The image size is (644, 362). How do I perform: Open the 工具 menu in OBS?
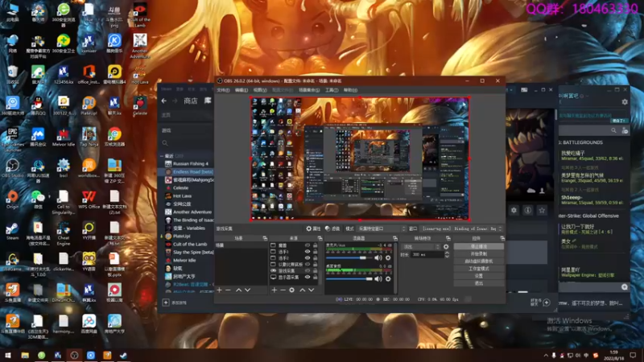(332, 90)
